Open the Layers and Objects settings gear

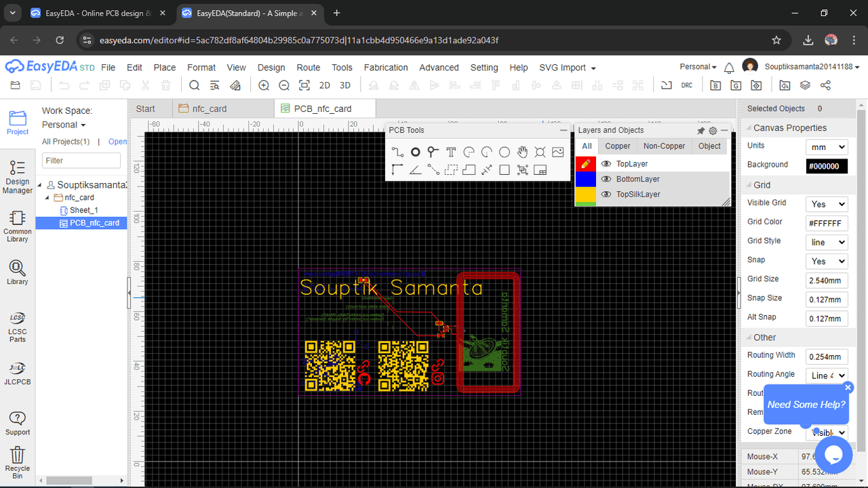point(713,131)
